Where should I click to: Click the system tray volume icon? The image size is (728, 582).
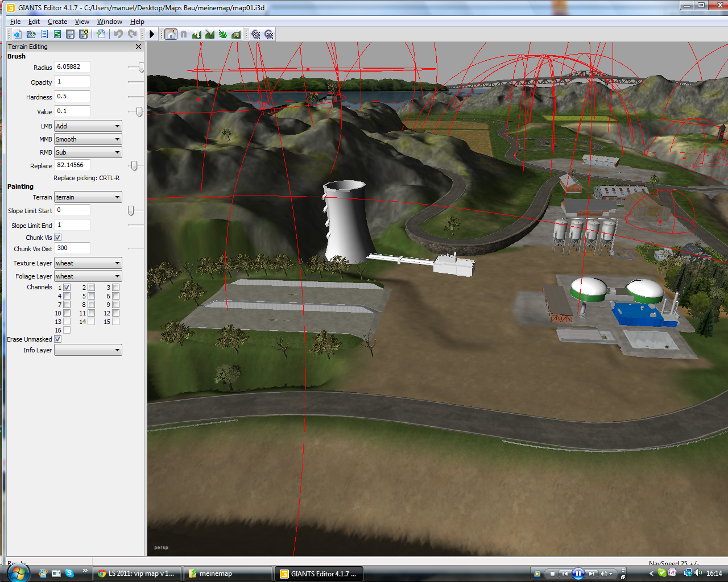(x=698, y=573)
